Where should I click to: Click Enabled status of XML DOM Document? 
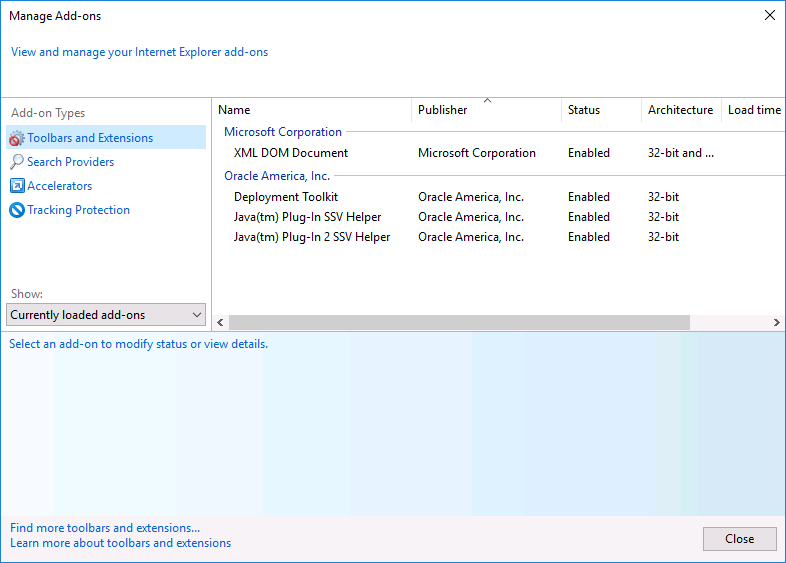click(x=588, y=153)
